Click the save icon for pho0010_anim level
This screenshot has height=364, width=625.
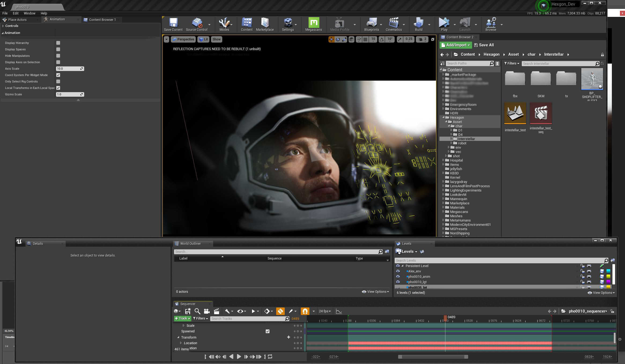tap(602, 277)
